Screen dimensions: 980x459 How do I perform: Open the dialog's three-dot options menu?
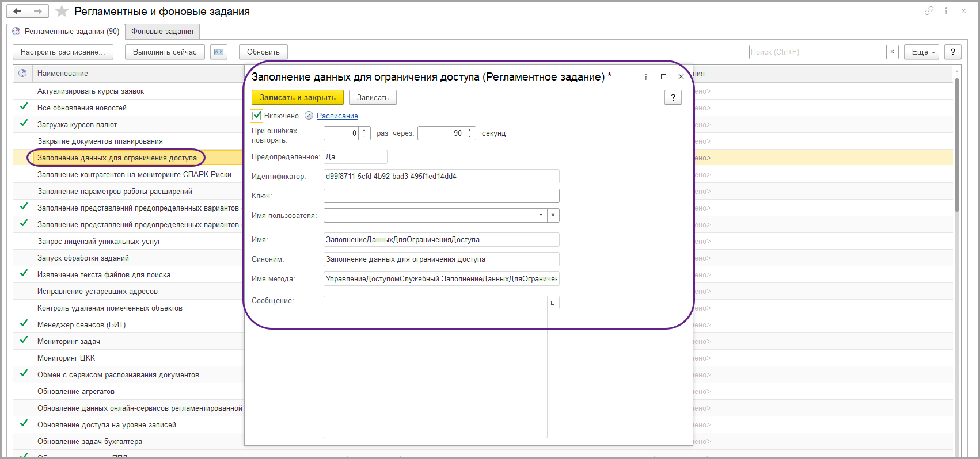tap(645, 76)
